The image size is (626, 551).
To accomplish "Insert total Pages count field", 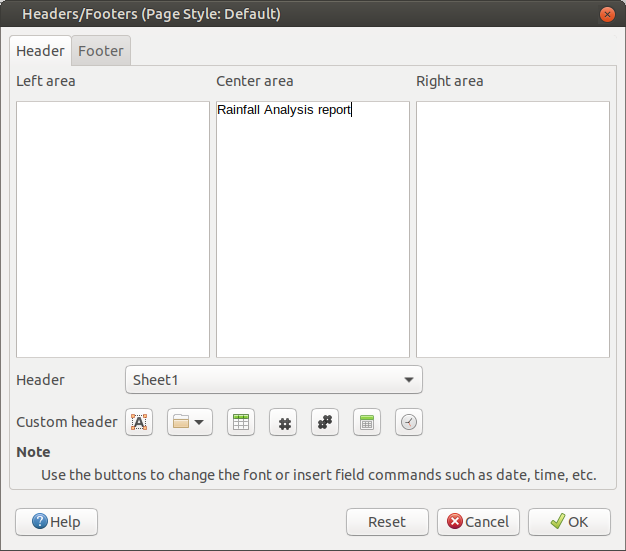I will [x=325, y=422].
